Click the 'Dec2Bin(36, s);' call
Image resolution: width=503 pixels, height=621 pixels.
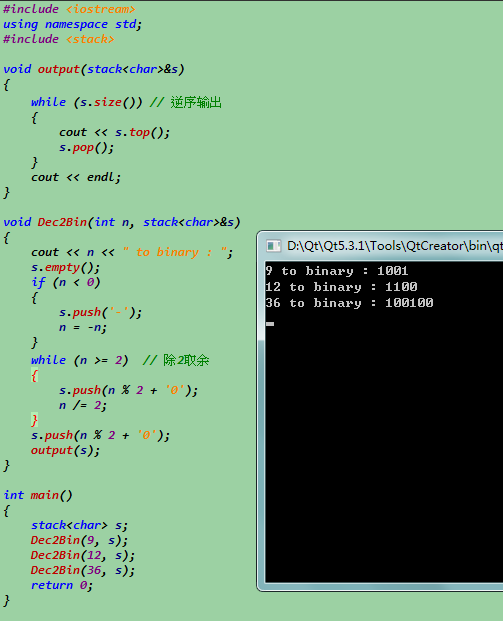(x=83, y=570)
